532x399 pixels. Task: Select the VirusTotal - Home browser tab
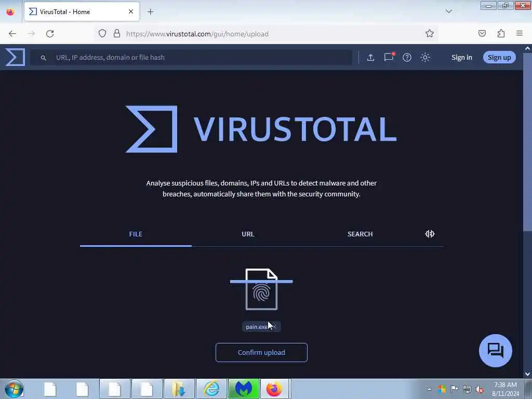pyautogui.click(x=82, y=12)
